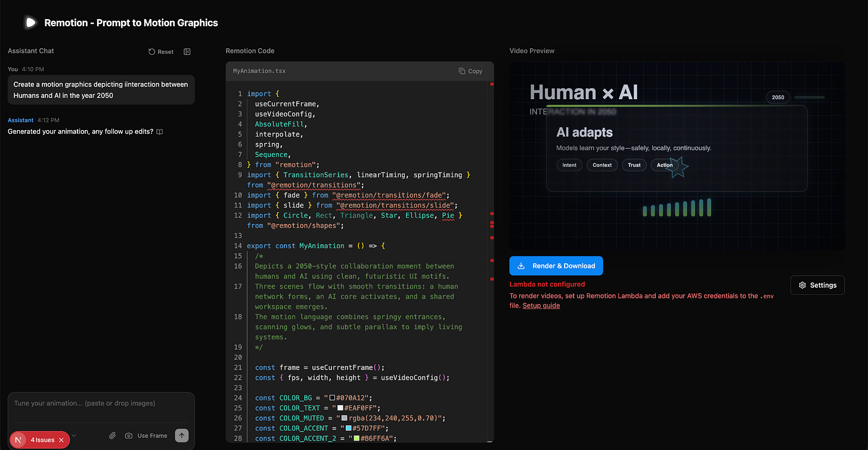Click the 2050 badge in preview

point(778,97)
